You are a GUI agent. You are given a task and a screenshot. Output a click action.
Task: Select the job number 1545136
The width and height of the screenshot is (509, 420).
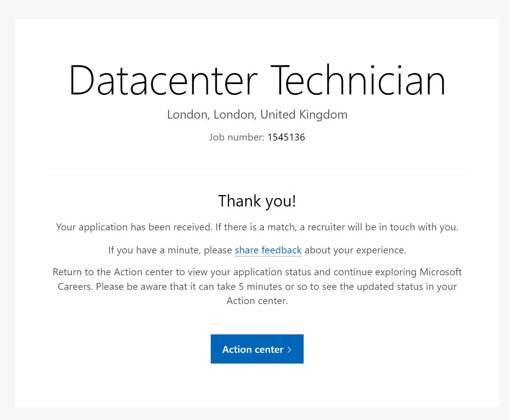click(286, 137)
